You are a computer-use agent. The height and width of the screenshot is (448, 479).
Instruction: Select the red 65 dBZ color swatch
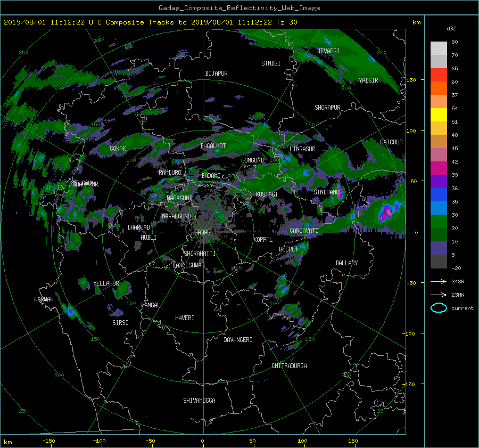[x=439, y=75]
